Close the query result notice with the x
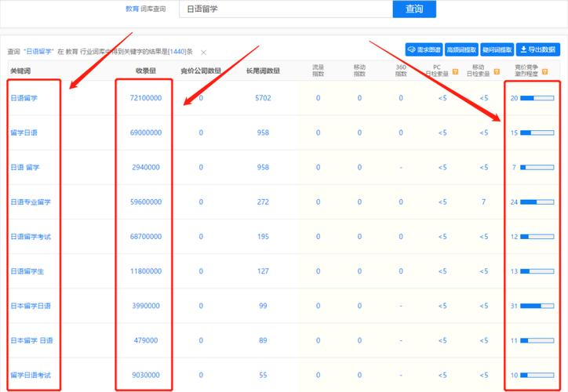568x392 pixels. pyautogui.click(x=204, y=52)
